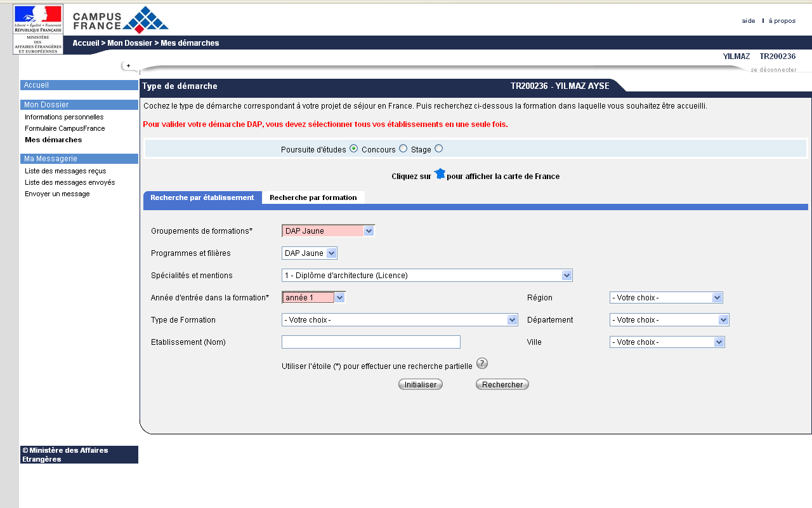Click se déconnecter link
The image size is (812, 508).
(773, 70)
